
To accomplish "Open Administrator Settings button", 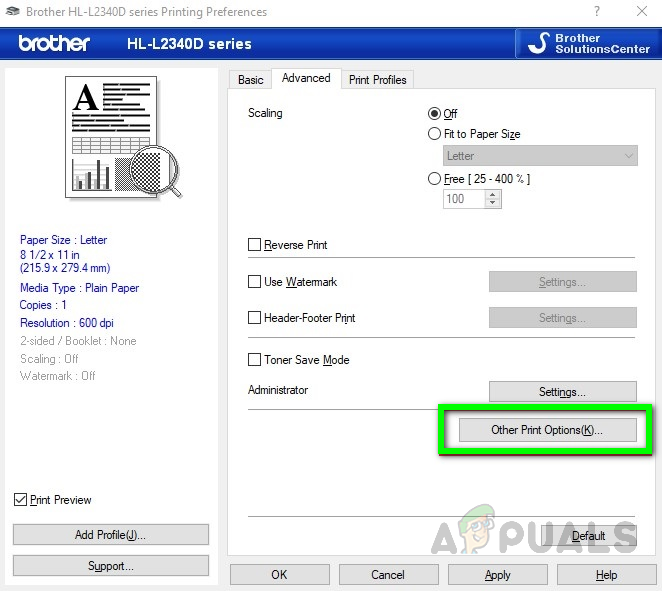I will [562, 392].
